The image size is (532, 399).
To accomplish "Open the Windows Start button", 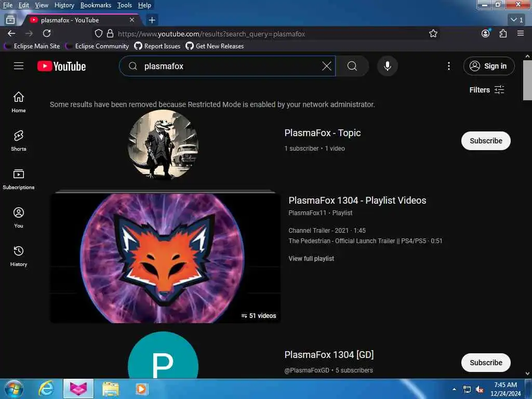I will (x=14, y=389).
